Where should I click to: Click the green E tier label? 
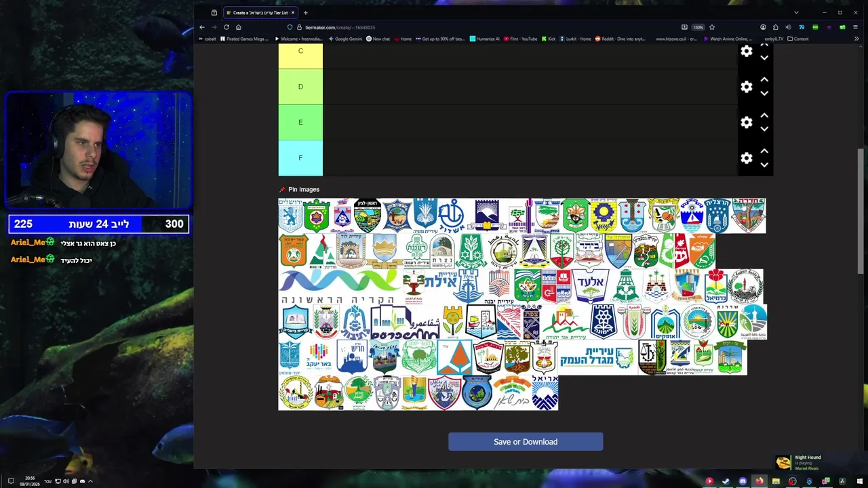[300, 123]
